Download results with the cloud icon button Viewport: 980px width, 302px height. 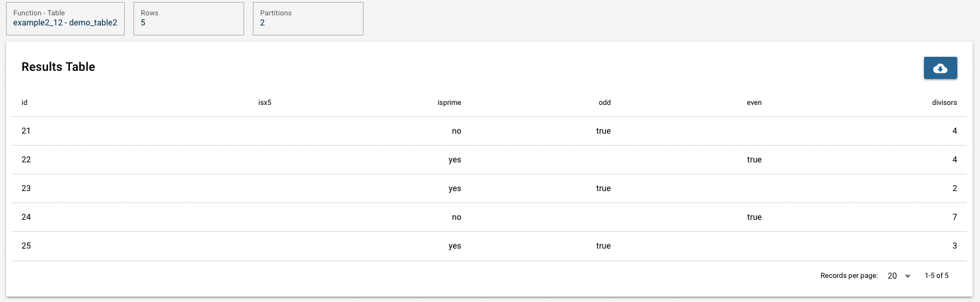[940, 68]
